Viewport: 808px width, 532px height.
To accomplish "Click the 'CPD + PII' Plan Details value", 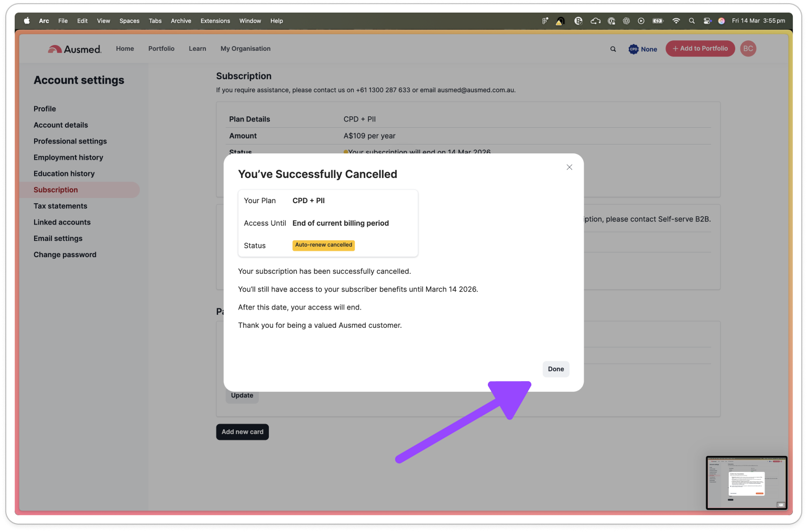I will pos(359,119).
